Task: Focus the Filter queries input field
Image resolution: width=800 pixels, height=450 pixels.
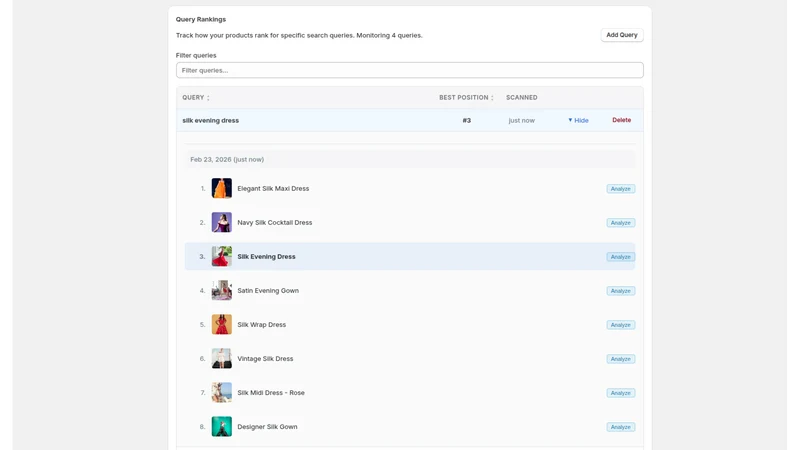Action: 409,70
